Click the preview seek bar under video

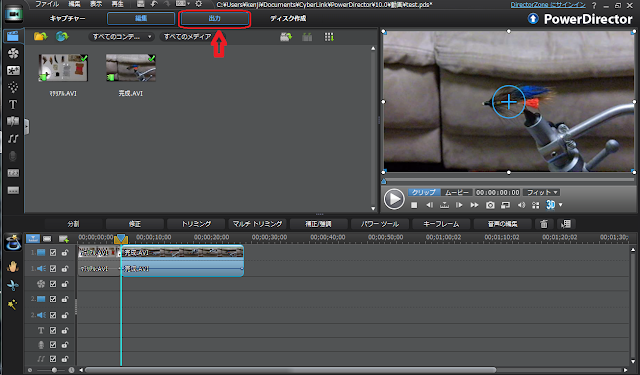click(x=509, y=180)
